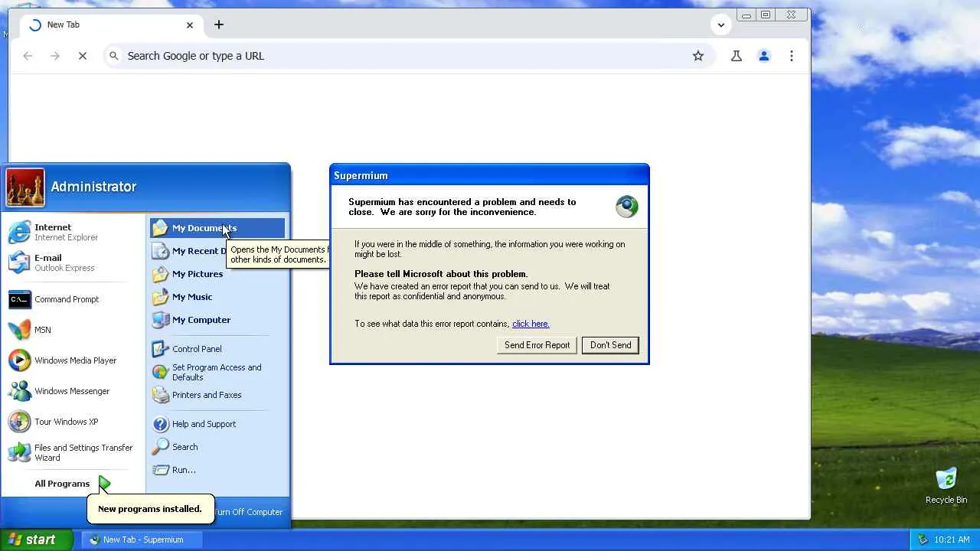Open the My Pictures folder

(217, 274)
